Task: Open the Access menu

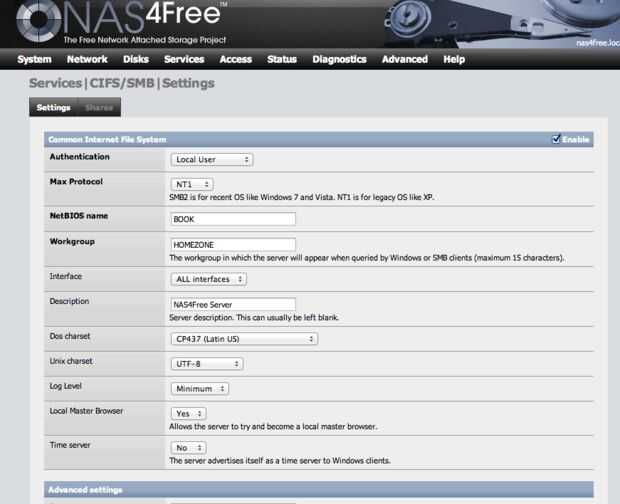Action: point(236,59)
